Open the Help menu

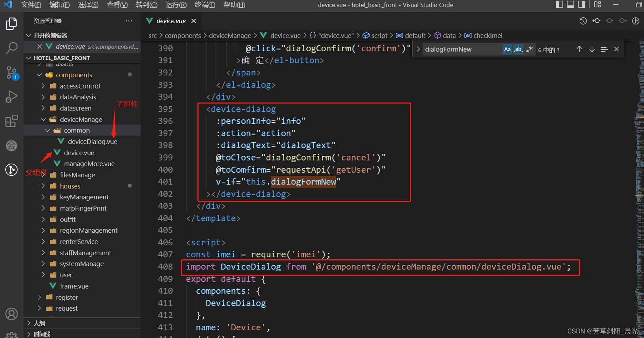(x=234, y=5)
